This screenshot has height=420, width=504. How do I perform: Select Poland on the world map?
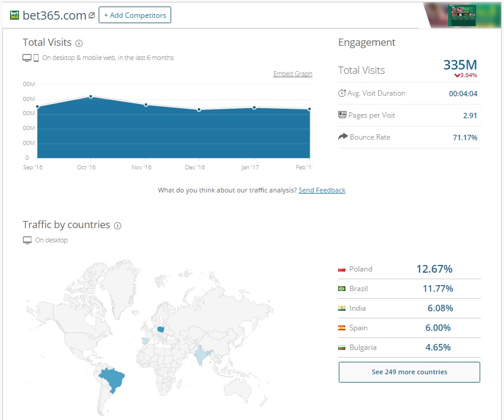[160, 329]
